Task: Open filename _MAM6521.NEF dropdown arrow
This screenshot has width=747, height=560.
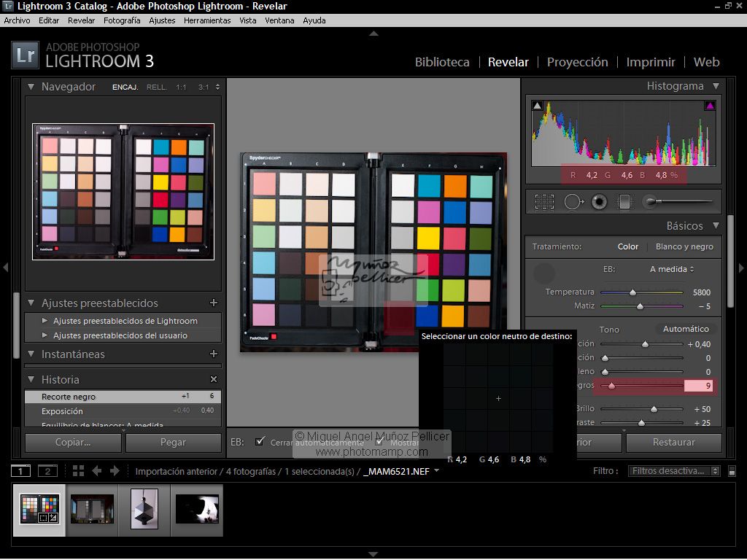Action: tap(437, 470)
